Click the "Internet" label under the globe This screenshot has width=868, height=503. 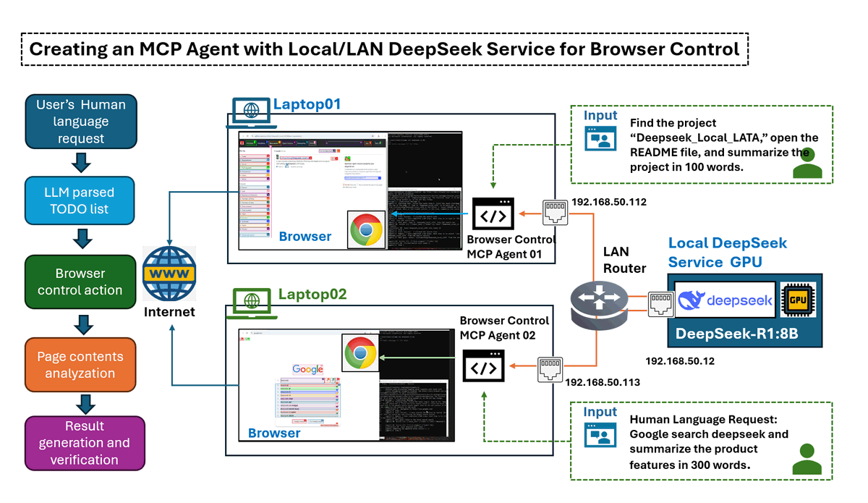[x=169, y=312]
